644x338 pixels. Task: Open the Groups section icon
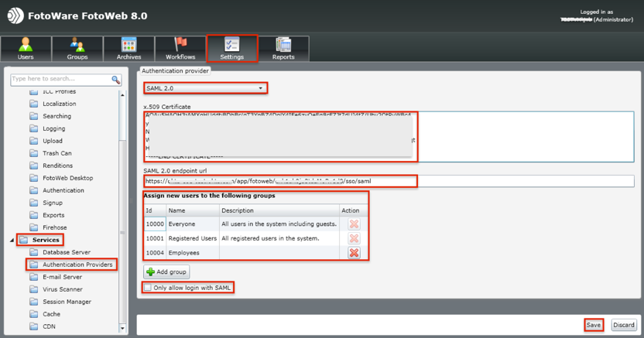point(77,45)
